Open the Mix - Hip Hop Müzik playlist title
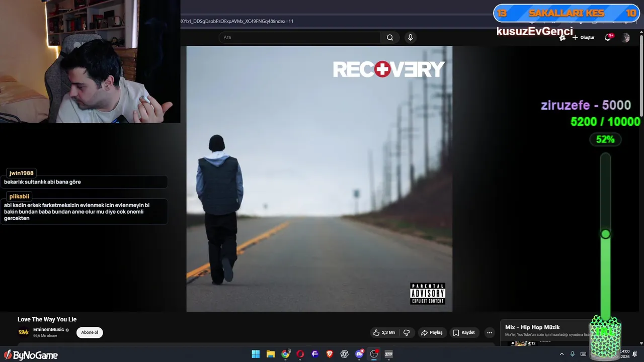The width and height of the screenshot is (644, 362). click(x=532, y=327)
